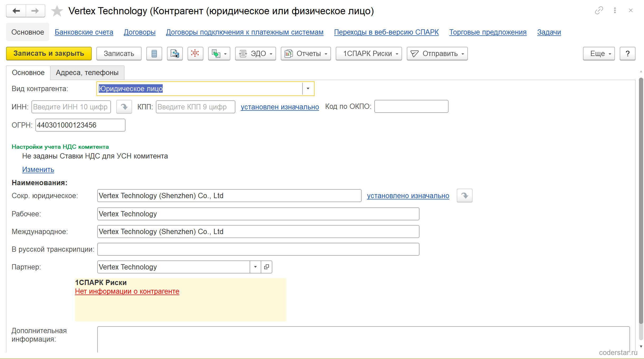Focus the КПП input field
The height and width of the screenshot is (359, 644).
tap(195, 107)
